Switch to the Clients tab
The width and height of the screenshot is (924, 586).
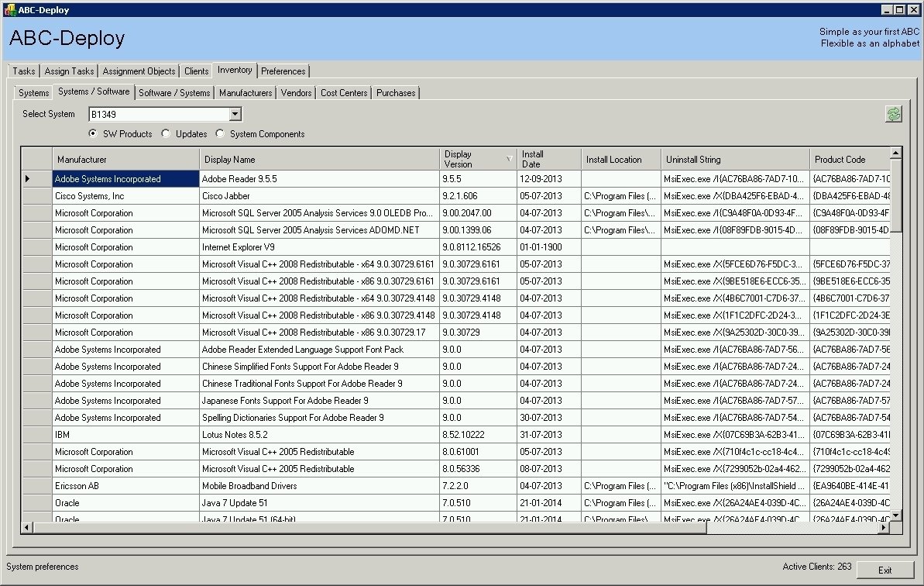pos(196,71)
